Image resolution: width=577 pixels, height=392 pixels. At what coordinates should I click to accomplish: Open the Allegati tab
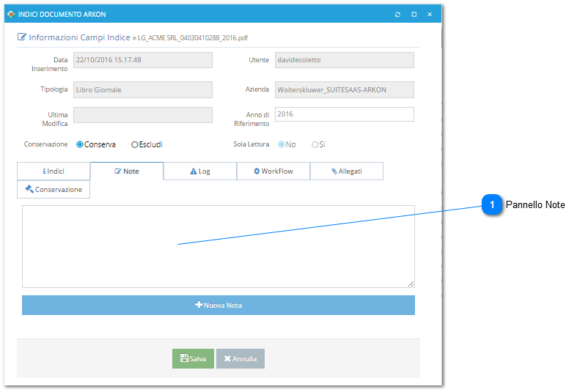[347, 171]
